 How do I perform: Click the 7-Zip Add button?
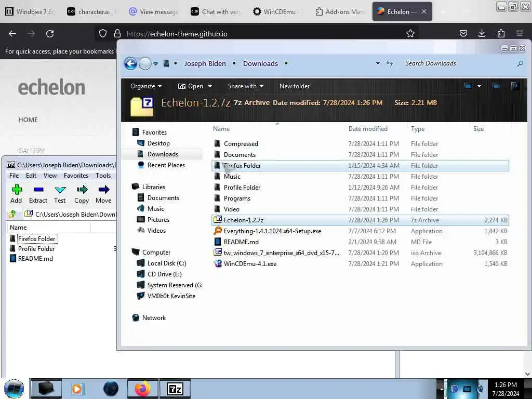[16, 194]
